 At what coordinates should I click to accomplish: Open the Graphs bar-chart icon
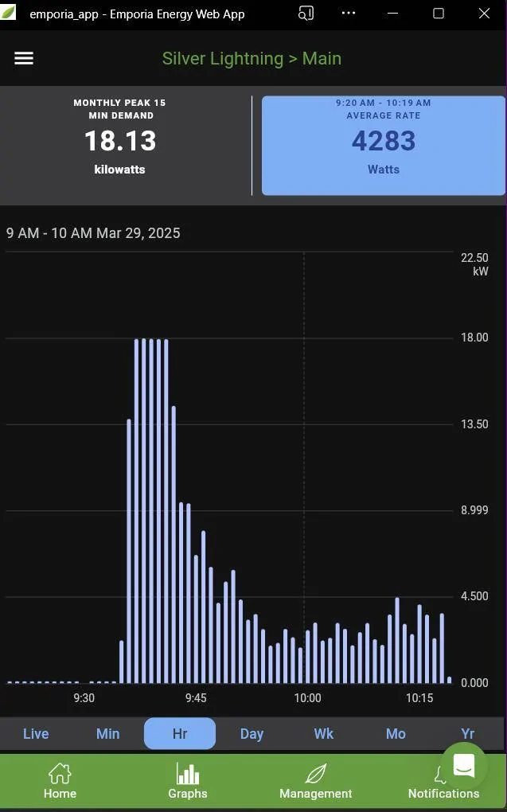click(x=188, y=774)
